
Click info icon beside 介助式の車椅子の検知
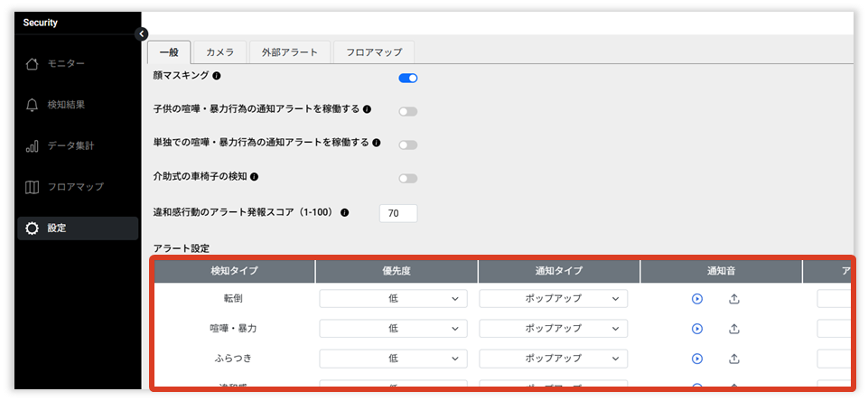click(255, 177)
